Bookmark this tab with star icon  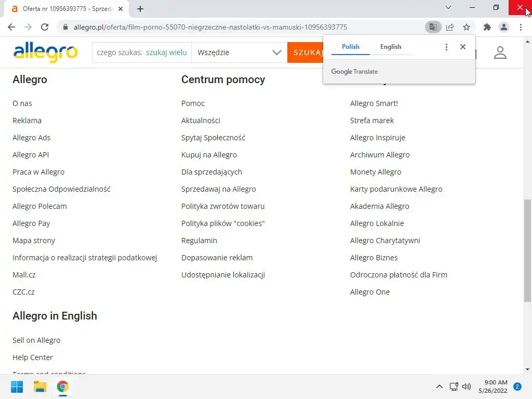pyautogui.click(x=467, y=27)
